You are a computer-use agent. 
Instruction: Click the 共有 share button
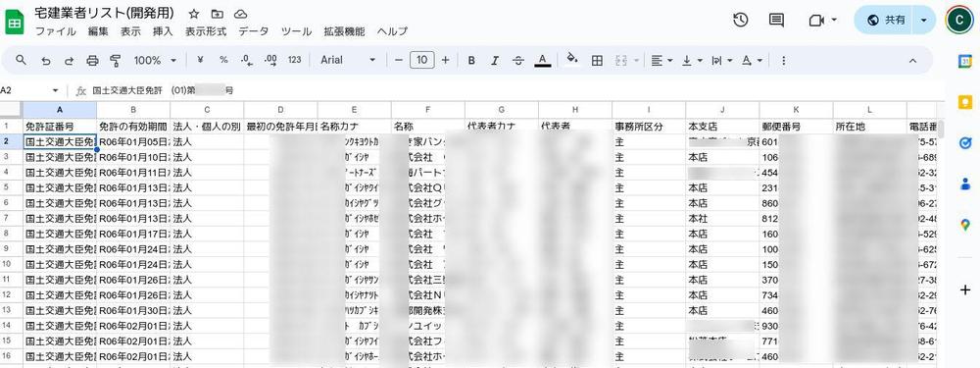click(886, 20)
